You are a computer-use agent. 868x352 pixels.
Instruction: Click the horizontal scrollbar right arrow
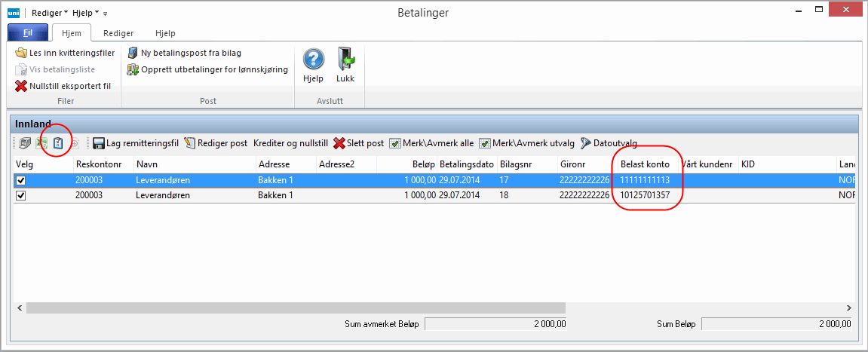tap(849, 308)
